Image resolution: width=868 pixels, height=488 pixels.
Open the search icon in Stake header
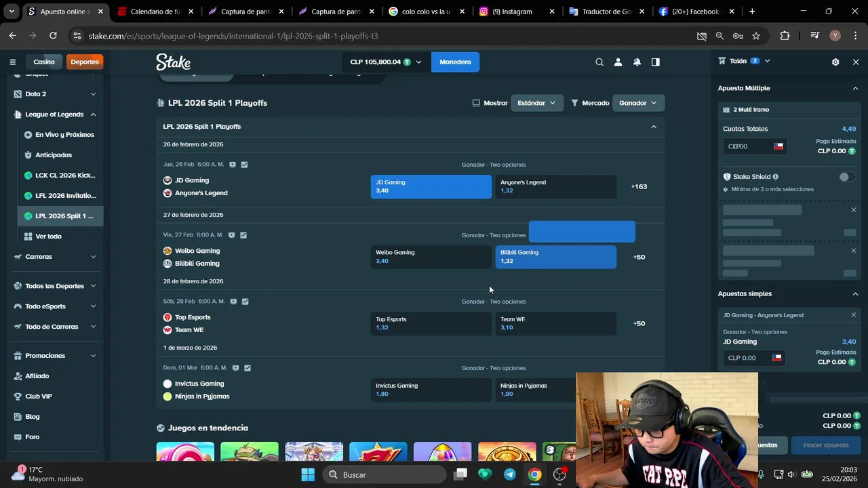(599, 62)
